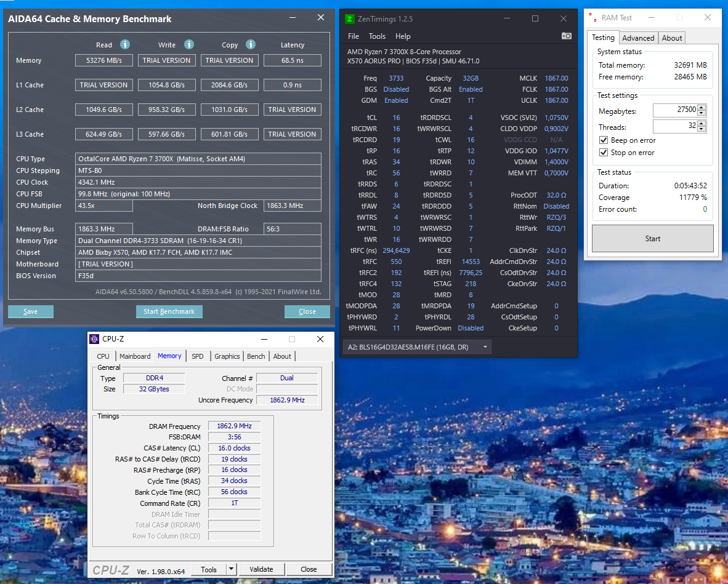Click the Start button in RAM Test
This screenshot has width=728, height=584.
point(652,238)
